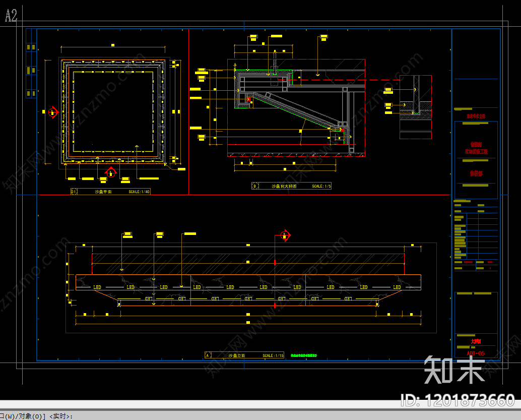The width and height of the screenshot is (521, 420).
Task: Select the green note beside the 沙盘立面 title
Action: coord(304,355)
